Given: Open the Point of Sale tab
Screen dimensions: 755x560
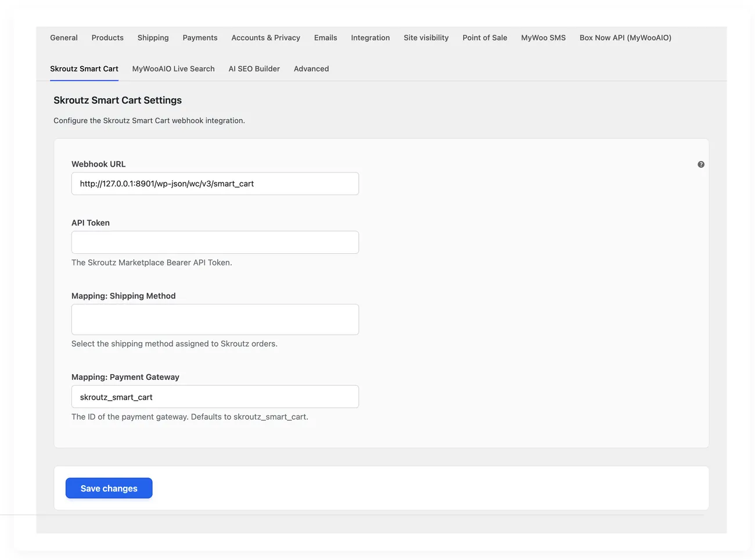Looking at the screenshot, I should [x=485, y=38].
